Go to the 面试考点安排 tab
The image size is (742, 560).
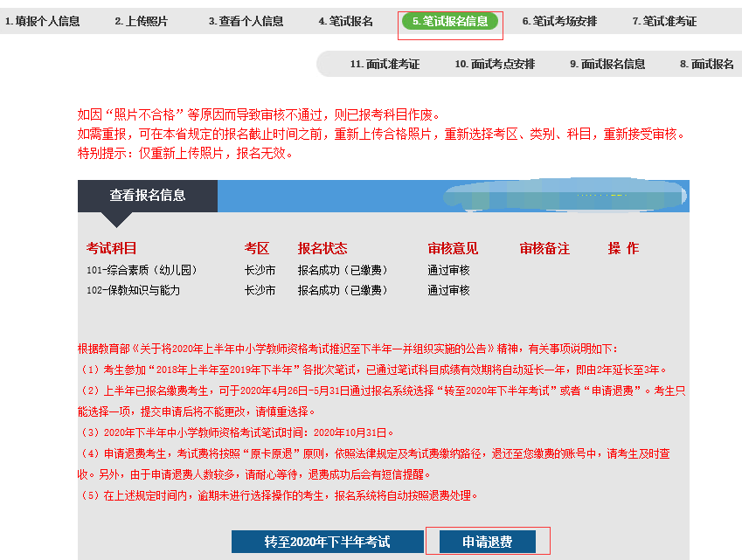pos(495,64)
